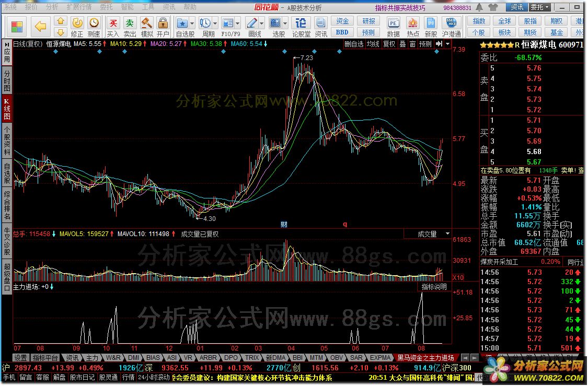Open 自选股 watchlist icon
Screen dimensions: 588x386
pos(182,24)
